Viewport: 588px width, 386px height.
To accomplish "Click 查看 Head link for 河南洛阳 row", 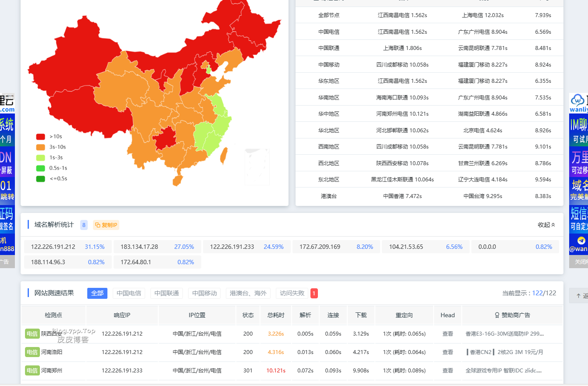I will click(x=448, y=352).
